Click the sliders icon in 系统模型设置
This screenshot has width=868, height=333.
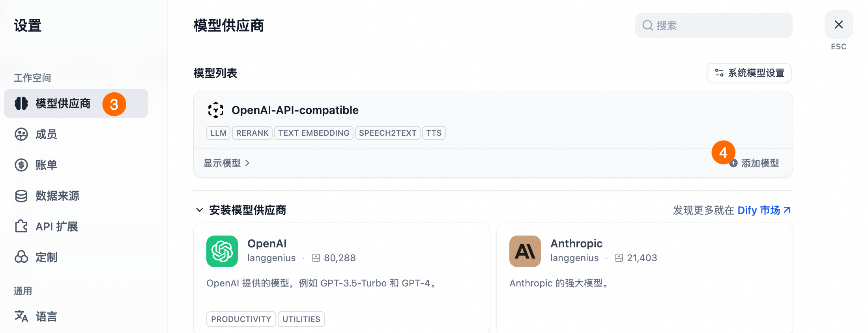tap(719, 73)
